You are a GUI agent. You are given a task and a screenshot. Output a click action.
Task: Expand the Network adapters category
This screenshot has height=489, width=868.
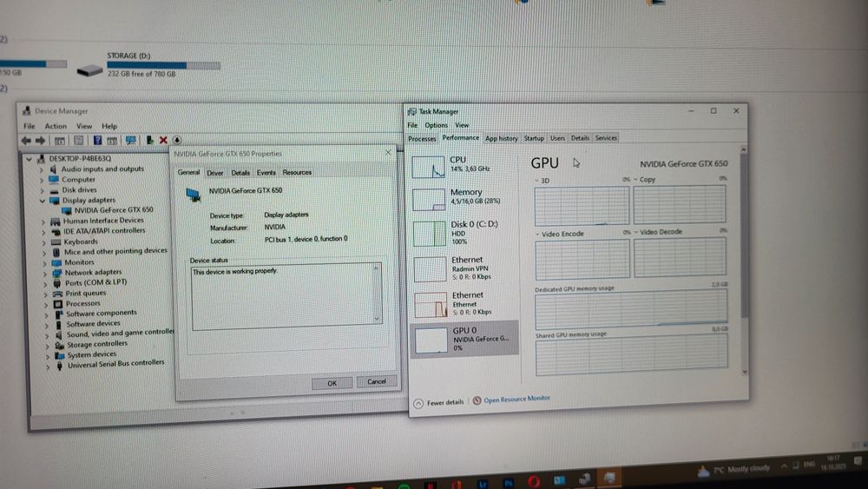[45, 274]
